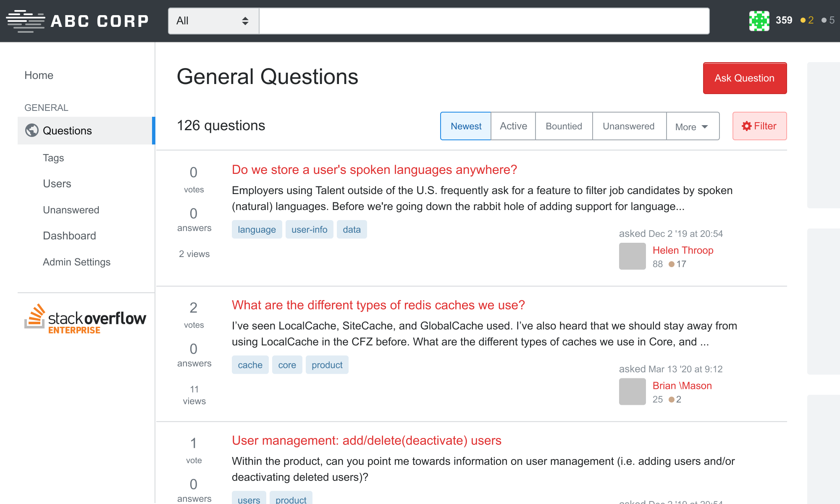The image size is (840, 504).
Task: Open the All search category dropdown
Action: [x=212, y=21]
